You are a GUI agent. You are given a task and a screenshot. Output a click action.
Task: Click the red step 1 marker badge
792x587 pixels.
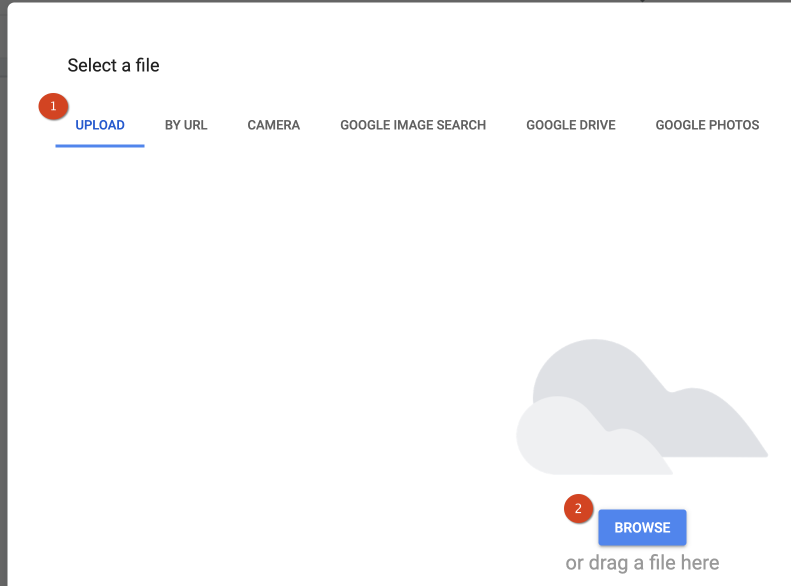coord(54,106)
